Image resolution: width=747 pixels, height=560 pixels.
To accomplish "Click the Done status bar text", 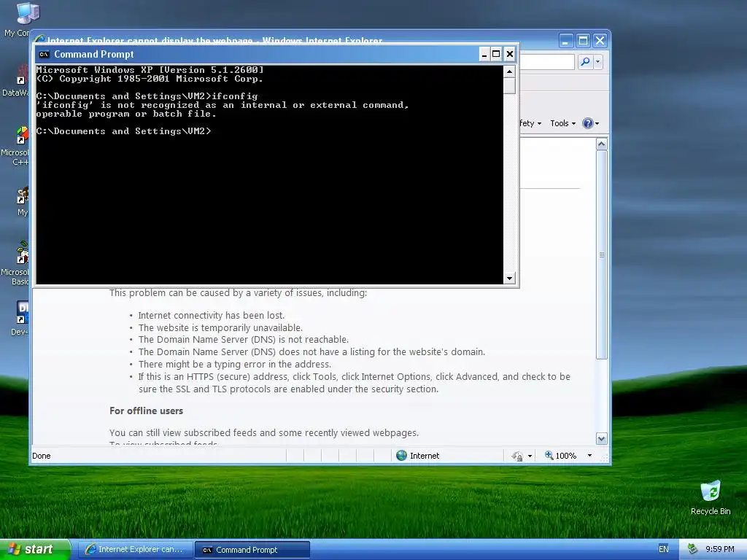I will click(42, 456).
